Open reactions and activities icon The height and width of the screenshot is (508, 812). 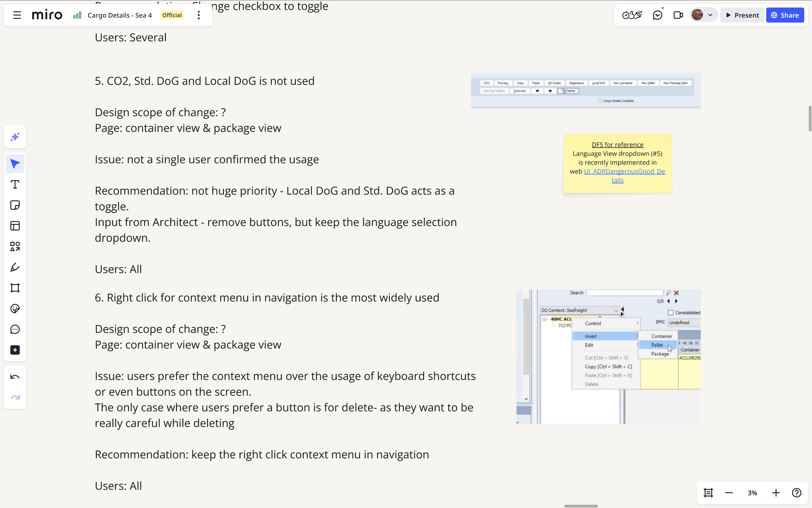pos(632,15)
